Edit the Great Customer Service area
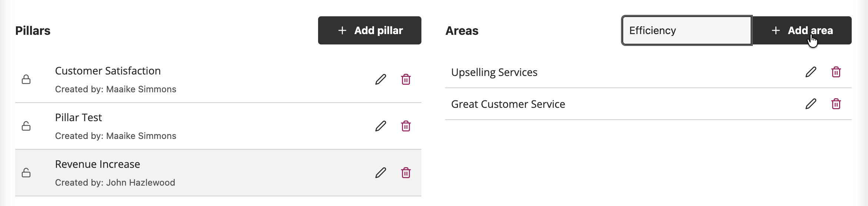Viewport: 868px width, 206px height. click(811, 104)
